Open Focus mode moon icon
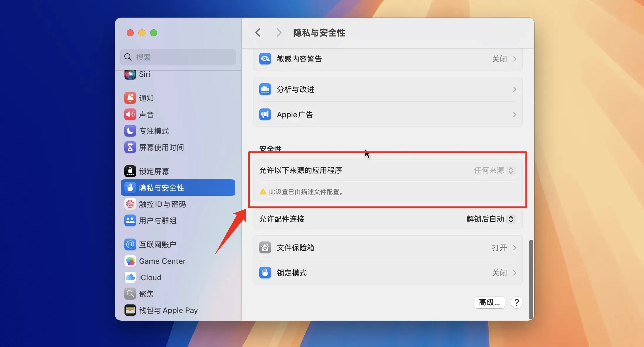644x347 pixels. [130, 131]
